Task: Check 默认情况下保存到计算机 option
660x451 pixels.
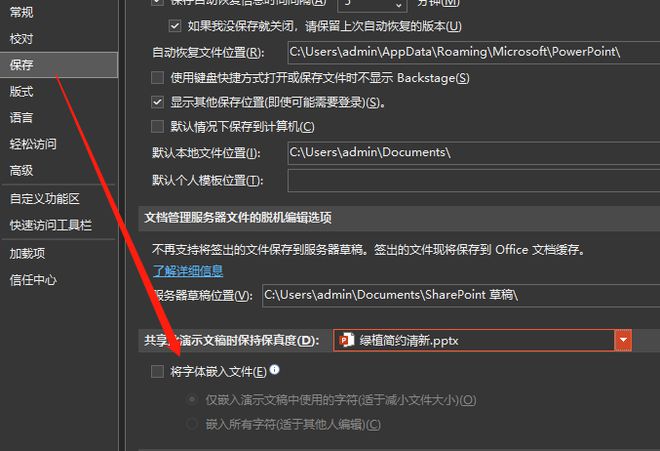Action: click(157, 126)
